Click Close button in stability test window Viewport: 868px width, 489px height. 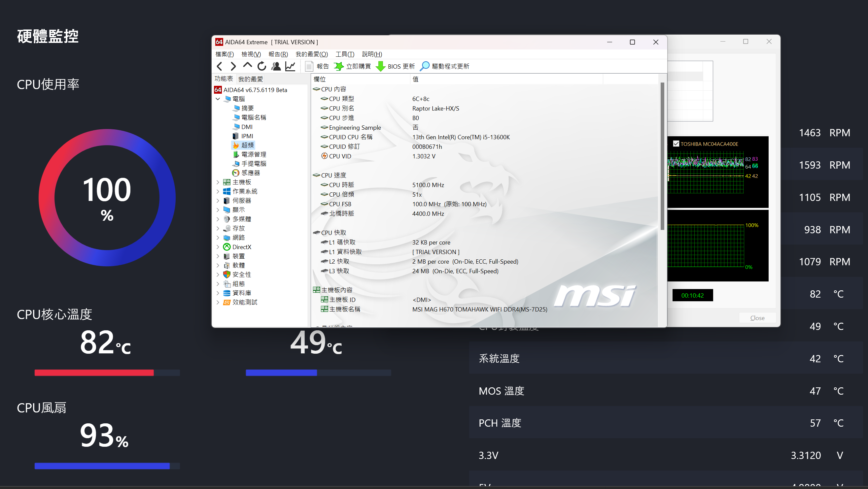coord(757,318)
